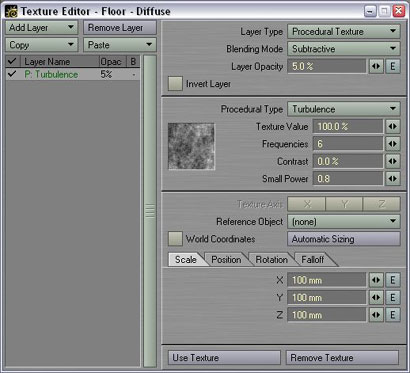This screenshot has width=410, height=373.
Task: Select the Z texture axis button
Action: pyautogui.click(x=382, y=204)
